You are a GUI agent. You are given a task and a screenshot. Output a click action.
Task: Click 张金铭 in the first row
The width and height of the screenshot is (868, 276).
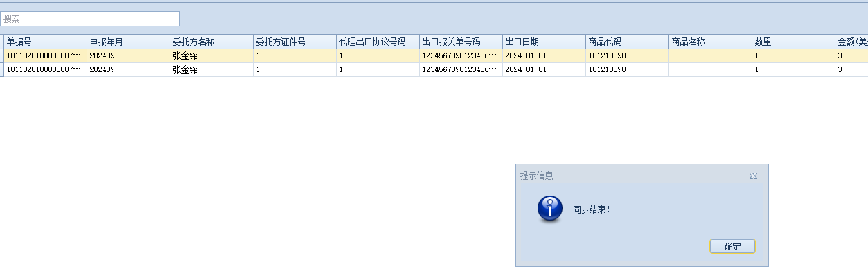coord(185,55)
